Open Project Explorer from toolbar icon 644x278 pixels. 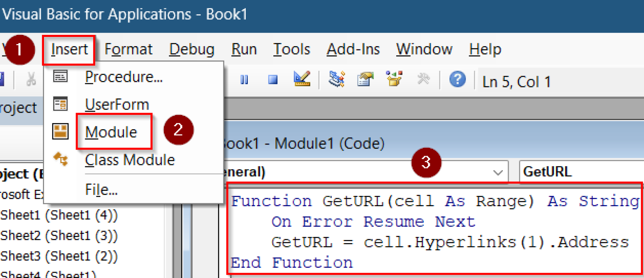(x=337, y=79)
